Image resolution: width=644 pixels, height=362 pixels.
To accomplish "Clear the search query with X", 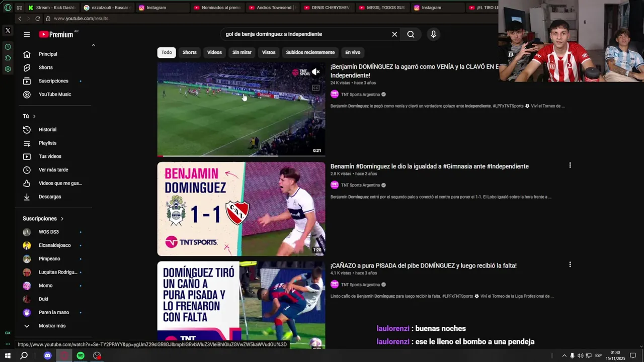I will (394, 34).
